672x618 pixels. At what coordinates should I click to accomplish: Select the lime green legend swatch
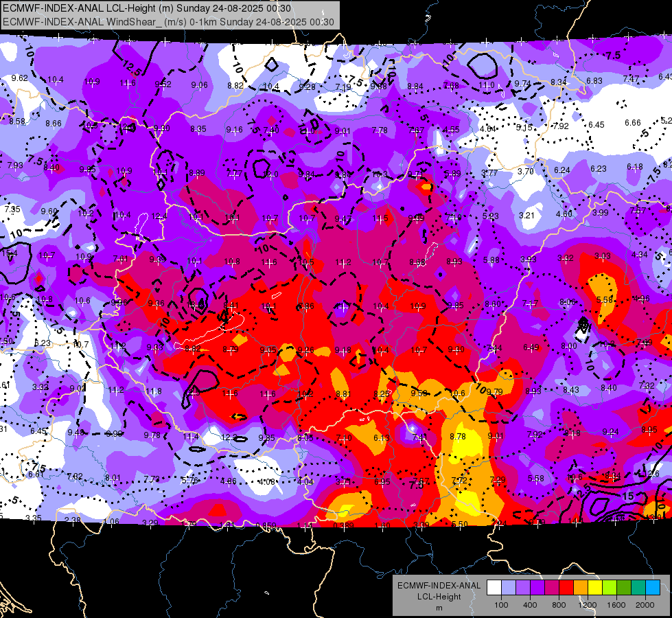(x=610, y=588)
